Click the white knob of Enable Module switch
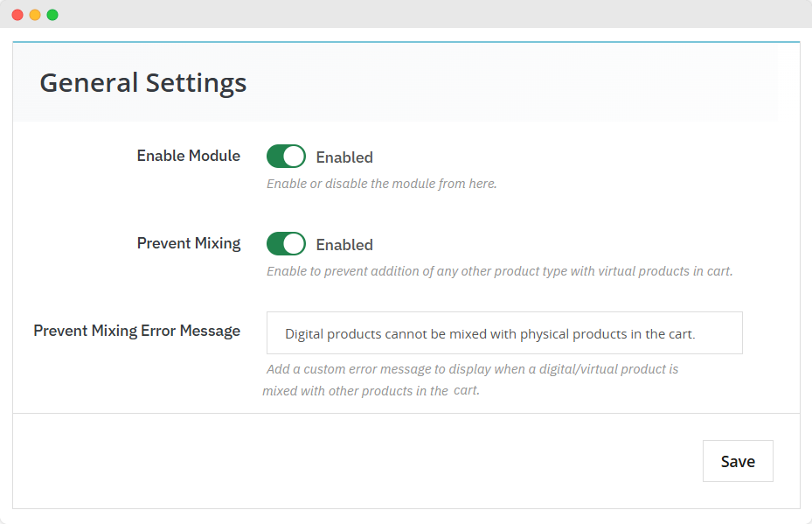 pos(295,157)
